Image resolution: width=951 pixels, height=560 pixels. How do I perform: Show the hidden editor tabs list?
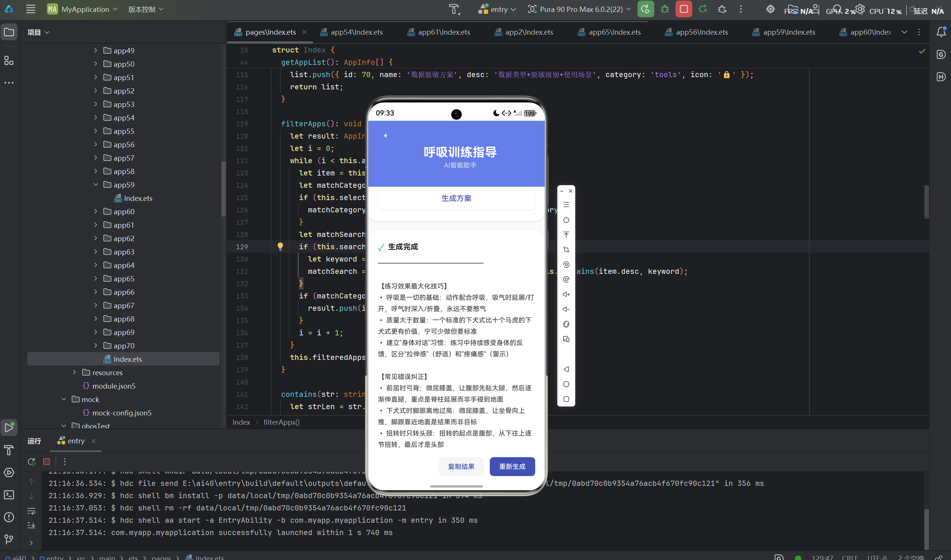(904, 32)
